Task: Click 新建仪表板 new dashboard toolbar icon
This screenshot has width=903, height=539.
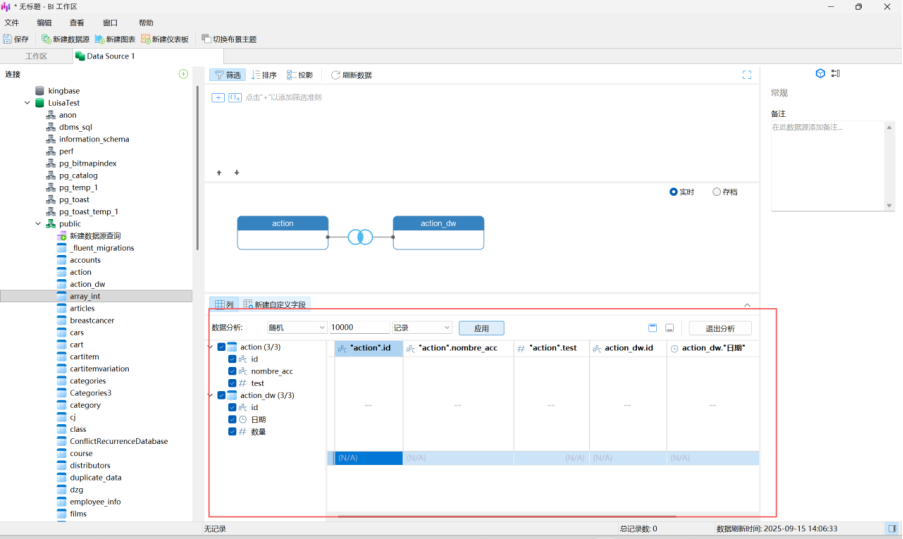Action: (x=145, y=39)
